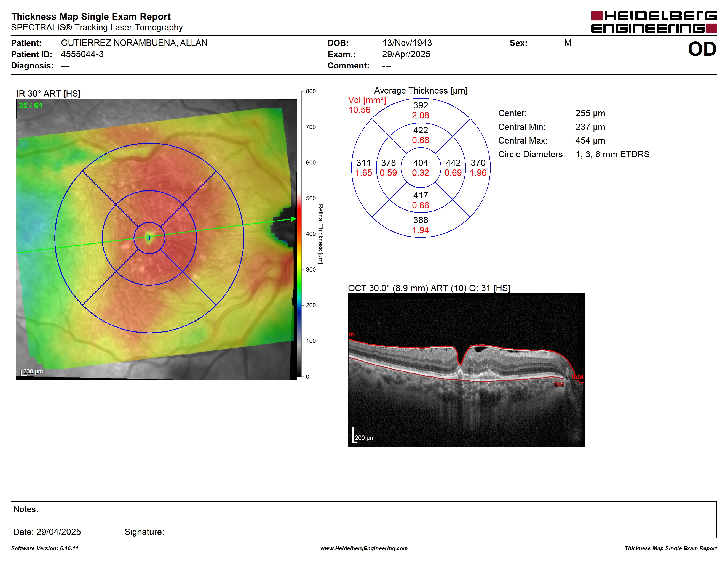
Task: Click the DOB value 13/Nov/1943
Action: click(x=407, y=43)
